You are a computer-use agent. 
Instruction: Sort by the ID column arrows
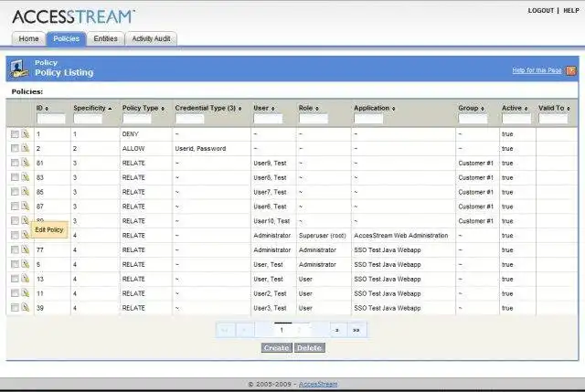point(47,109)
